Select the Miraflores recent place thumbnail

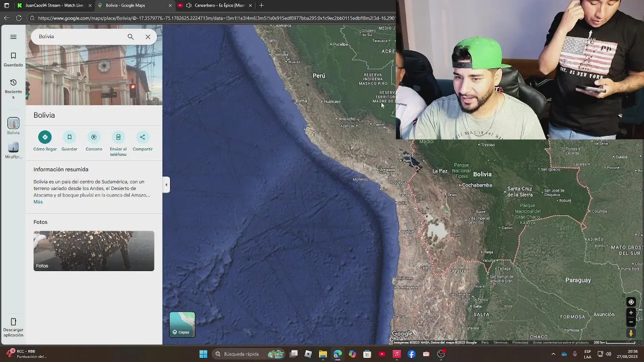(x=14, y=150)
